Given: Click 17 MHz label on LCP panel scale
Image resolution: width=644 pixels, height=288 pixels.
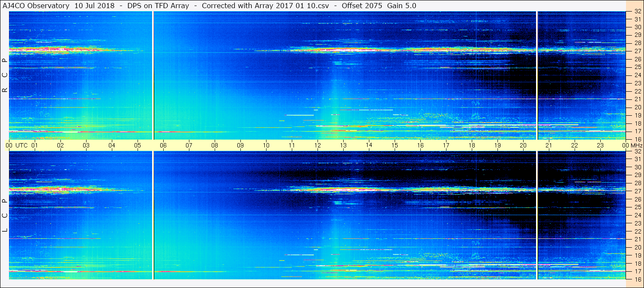Looking at the screenshot, I should coord(637,271).
